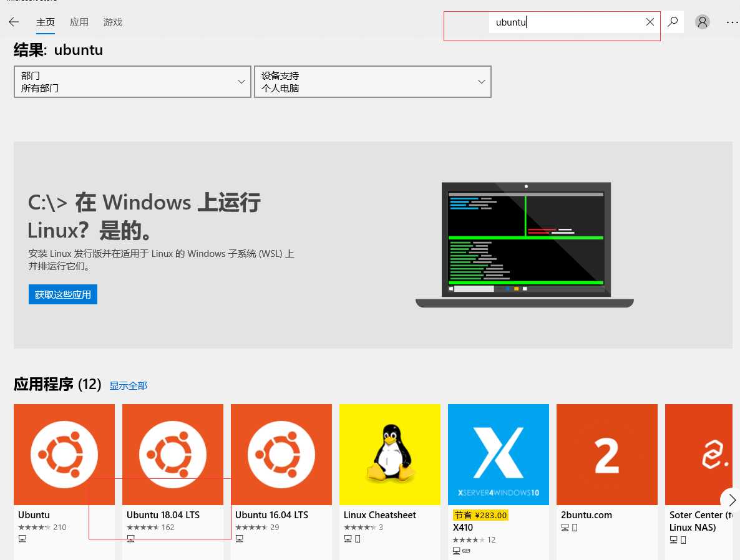740x560 pixels.
Task: Open the more options ellipsis menu
Action: click(732, 22)
